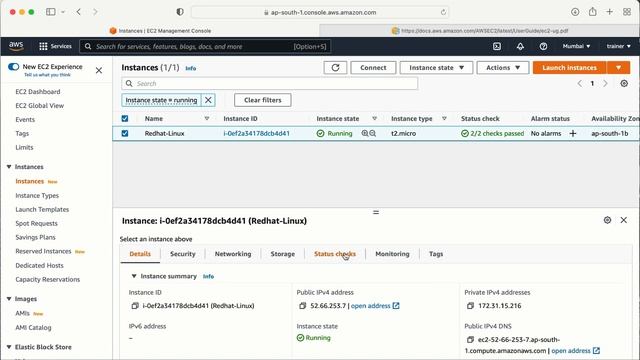Go back in Safari
Screen dimensions: 640x360
point(79,12)
